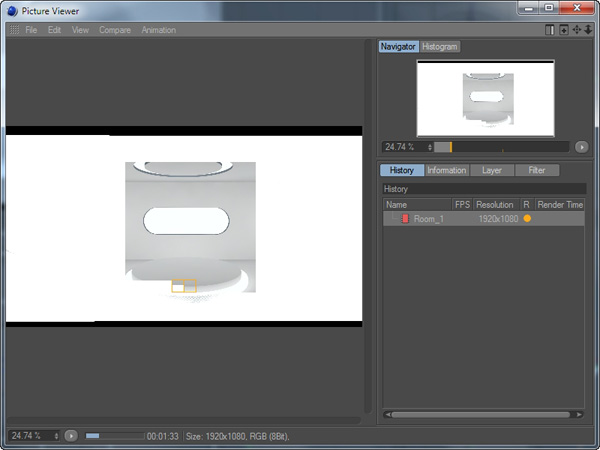Open the Compare menu
The image size is (600, 450).
tap(114, 30)
